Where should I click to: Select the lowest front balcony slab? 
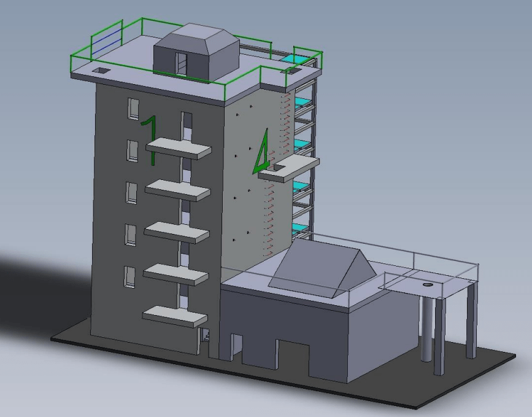point(175,316)
